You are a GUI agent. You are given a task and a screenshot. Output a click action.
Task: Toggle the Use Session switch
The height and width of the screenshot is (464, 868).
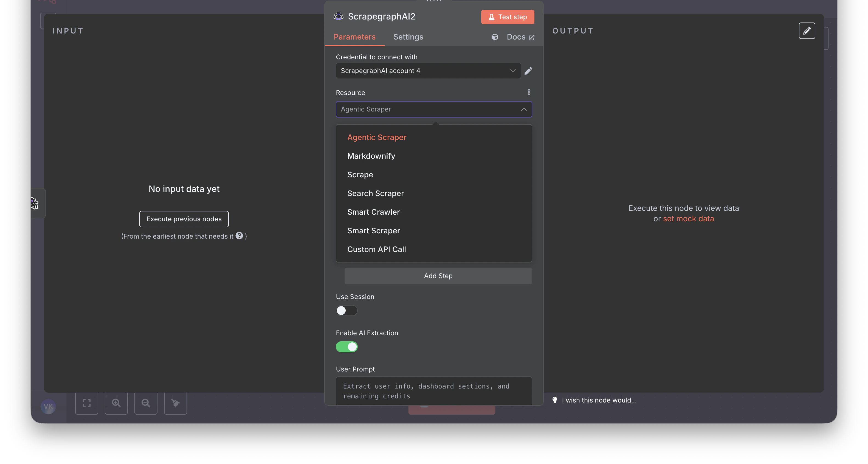point(346,310)
